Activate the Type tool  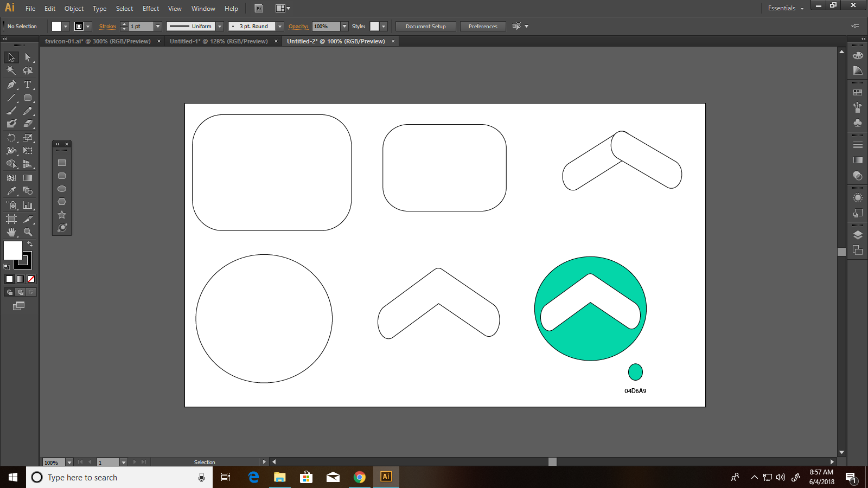27,85
